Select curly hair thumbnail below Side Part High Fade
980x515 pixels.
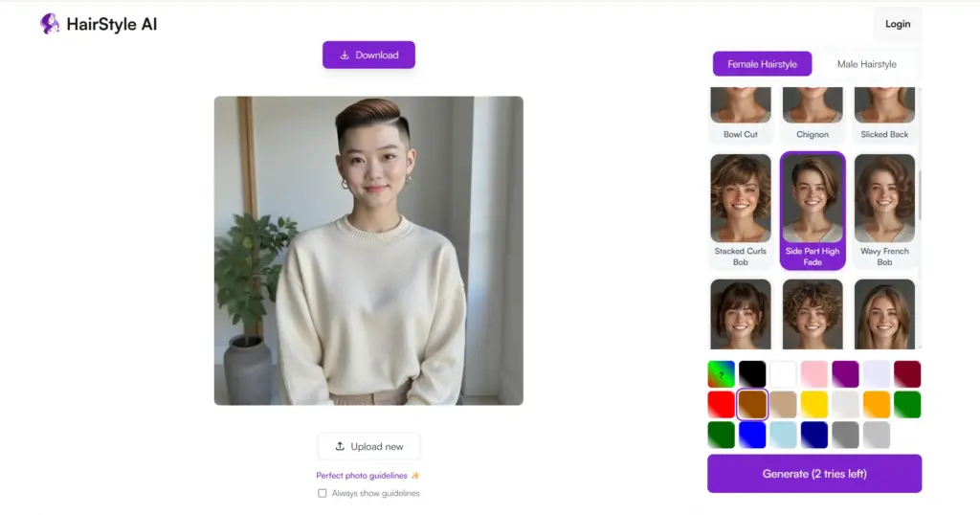tap(813, 314)
